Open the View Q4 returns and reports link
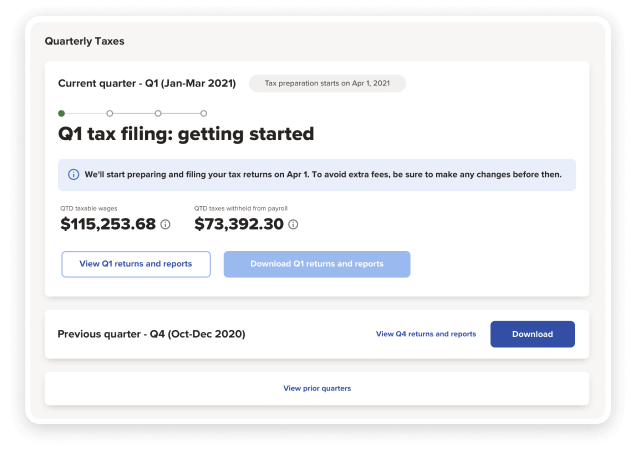This screenshot has height=453, width=636. (425, 334)
